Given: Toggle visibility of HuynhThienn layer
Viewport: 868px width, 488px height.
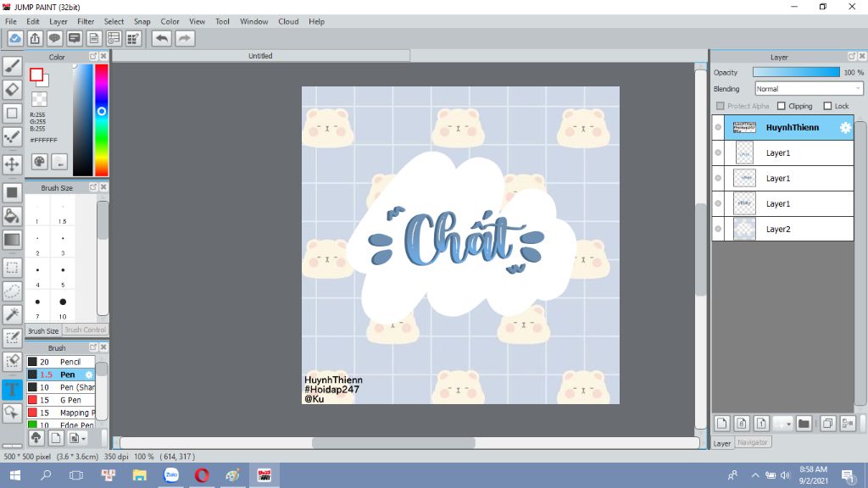Looking at the screenshot, I should point(718,127).
